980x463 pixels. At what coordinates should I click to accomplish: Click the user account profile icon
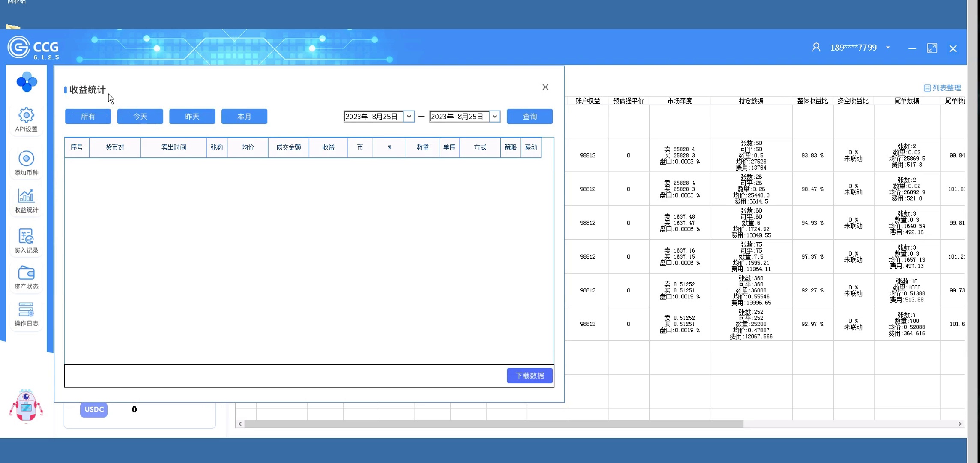tap(816, 48)
